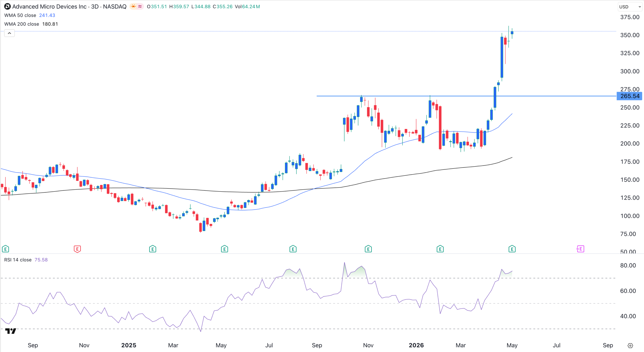
Task: Click the 2025 label on time axis
Action: (129, 345)
